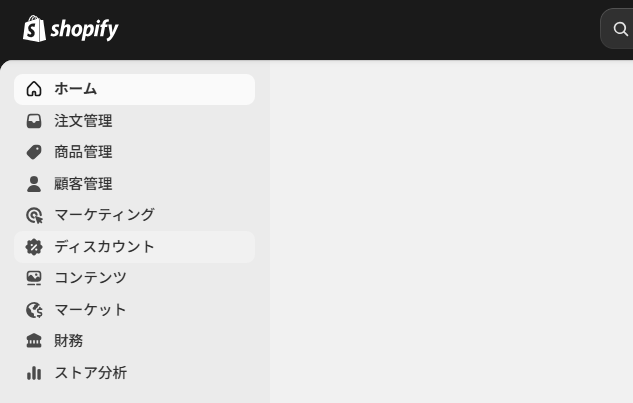The height and width of the screenshot is (403, 633).
Task: Click the search magnifier icon
Action: (x=621, y=29)
